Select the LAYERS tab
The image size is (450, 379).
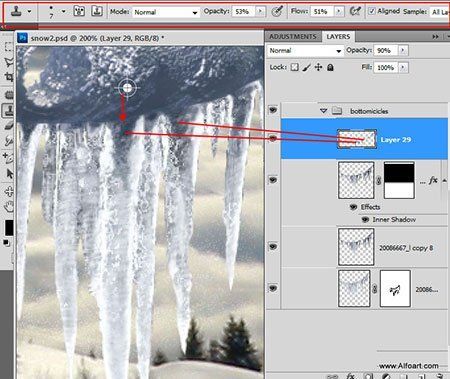[x=338, y=37]
